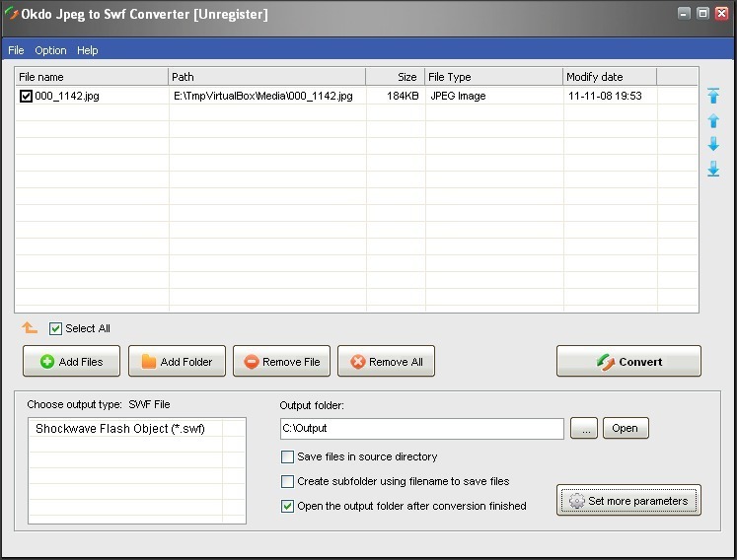737x560 pixels.
Task: Click the 184KB size cell
Action: pyautogui.click(x=403, y=96)
